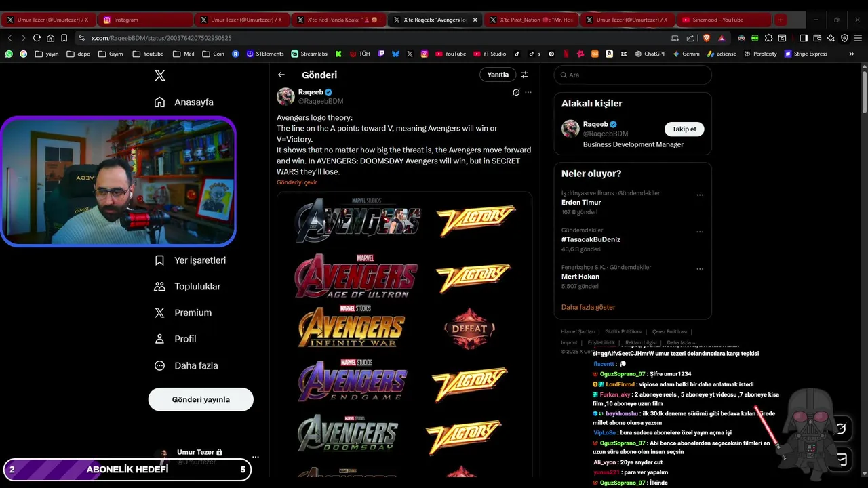Switch to the Instagram browser tab
Screen dimensions: 868x488
144,20
